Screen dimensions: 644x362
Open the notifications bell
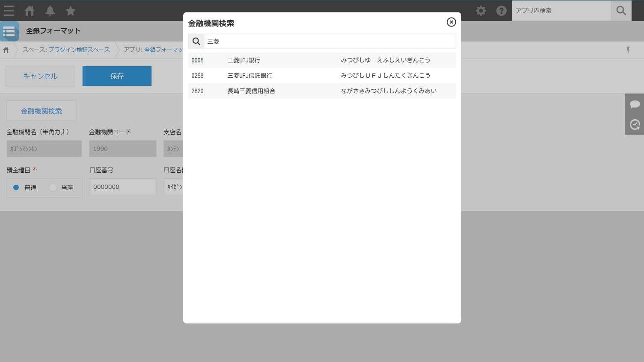point(50,11)
